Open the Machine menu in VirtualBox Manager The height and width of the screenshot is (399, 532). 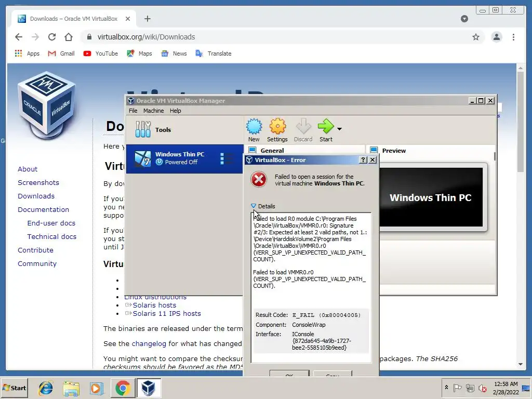click(x=153, y=111)
